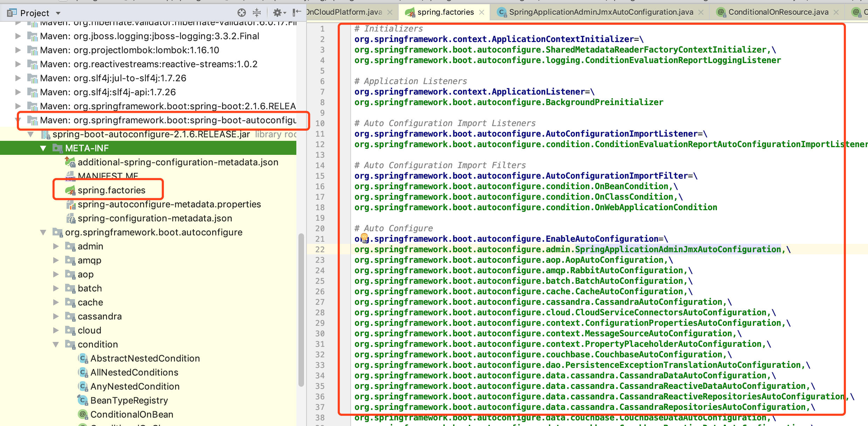Expand Maven jul-to-slf4j library node
Viewport: 868px width, 426px height.
point(18,78)
